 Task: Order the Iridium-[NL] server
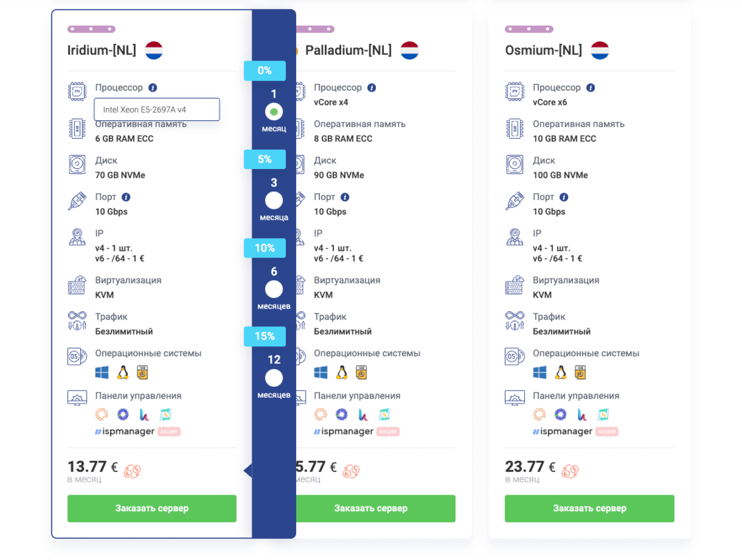[x=151, y=508]
